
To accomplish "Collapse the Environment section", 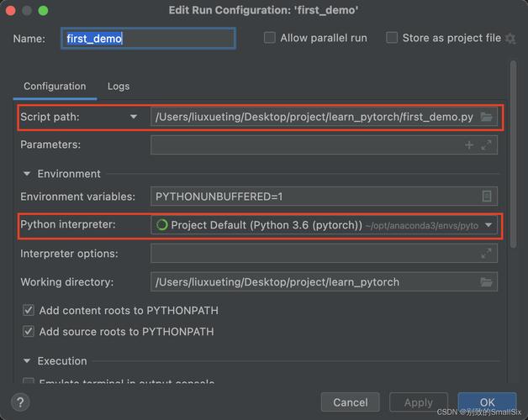I will click(27, 174).
